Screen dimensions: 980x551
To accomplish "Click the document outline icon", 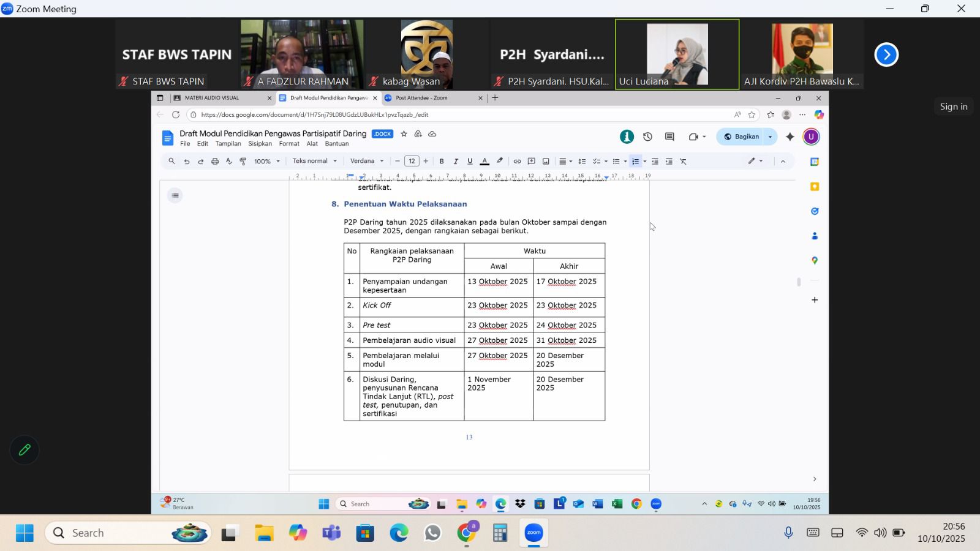I will coord(175,196).
